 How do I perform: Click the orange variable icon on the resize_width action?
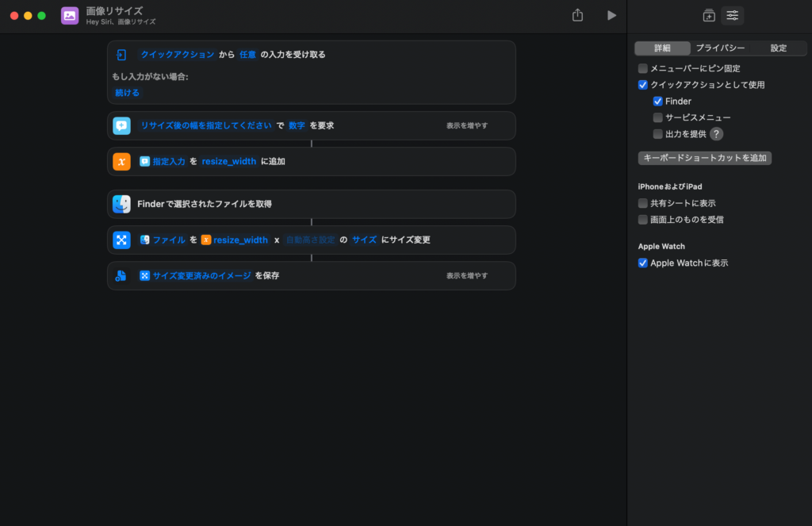tap(121, 161)
